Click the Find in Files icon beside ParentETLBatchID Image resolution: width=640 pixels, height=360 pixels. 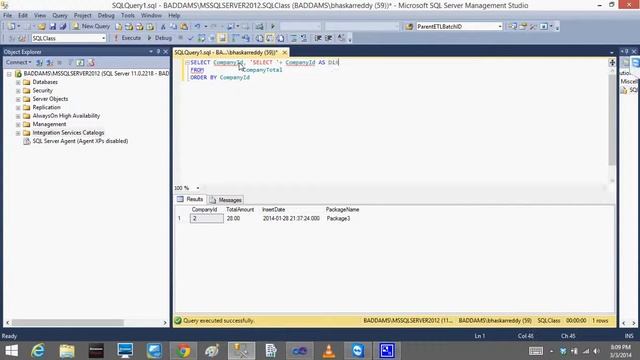click(x=409, y=27)
